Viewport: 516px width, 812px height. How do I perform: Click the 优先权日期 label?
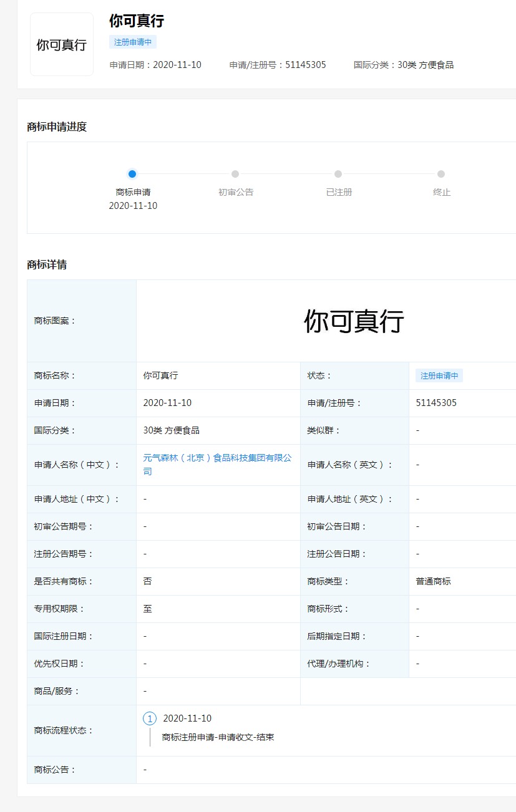click(59, 664)
